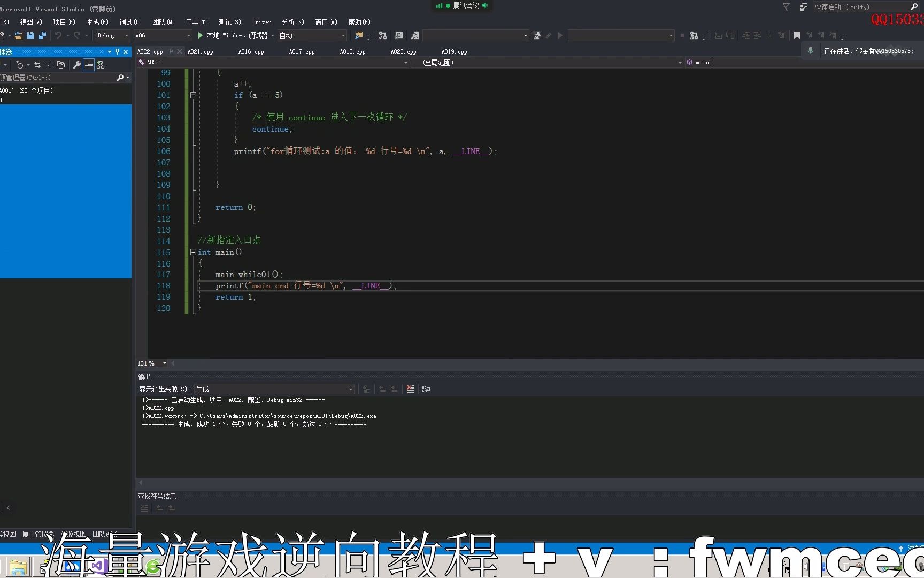Open the 调试 menu
The image size is (924, 578).
pyautogui.click(x=130, y=22)
